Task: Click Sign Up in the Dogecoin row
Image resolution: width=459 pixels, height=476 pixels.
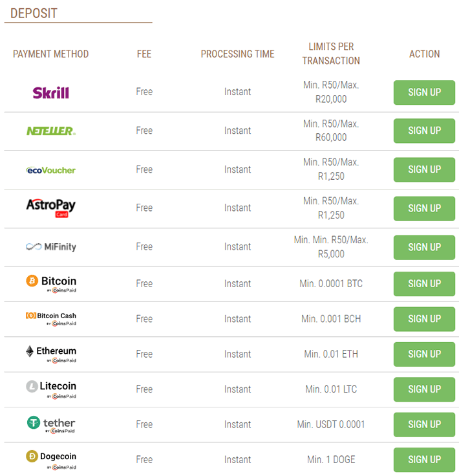Action: pyautogui.click(x=424, y=460)
